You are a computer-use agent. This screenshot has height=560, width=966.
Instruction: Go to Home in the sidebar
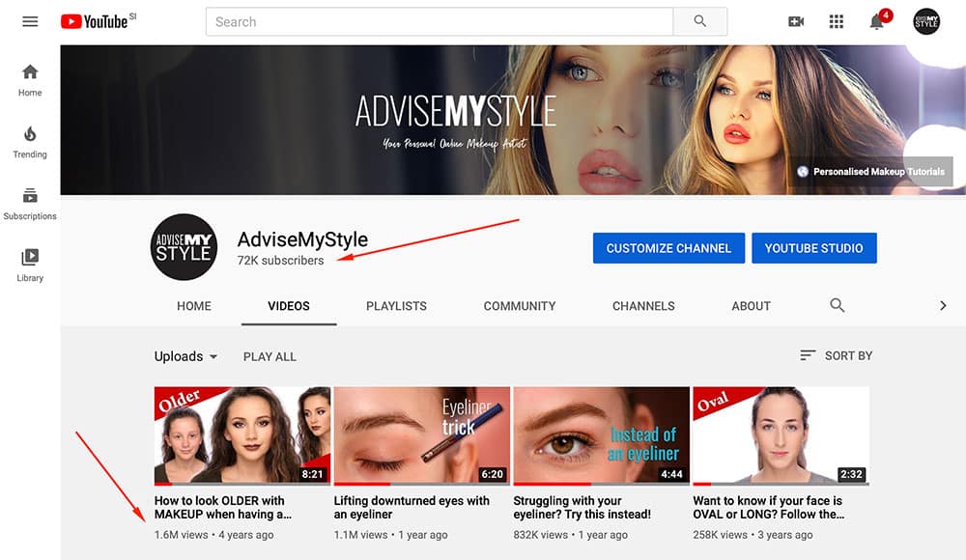tap(30, 80)
